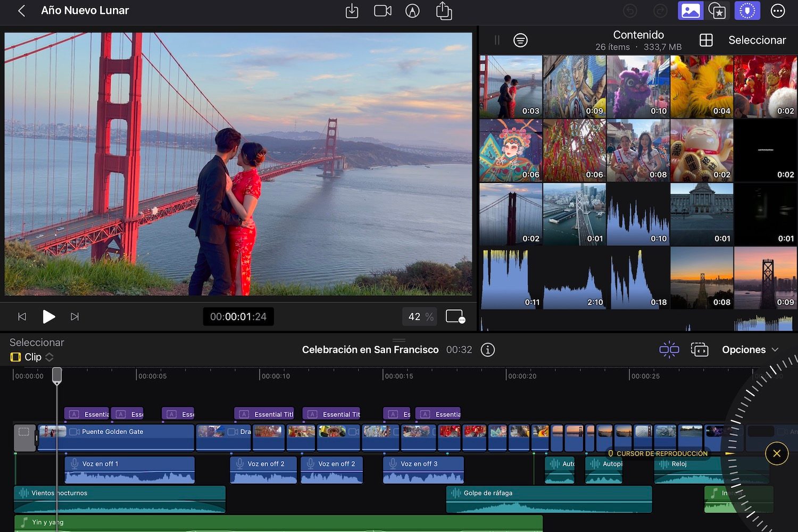Screen dimensions: 798x532
Task: Open the clip info panel
Action: pos(487,350)
